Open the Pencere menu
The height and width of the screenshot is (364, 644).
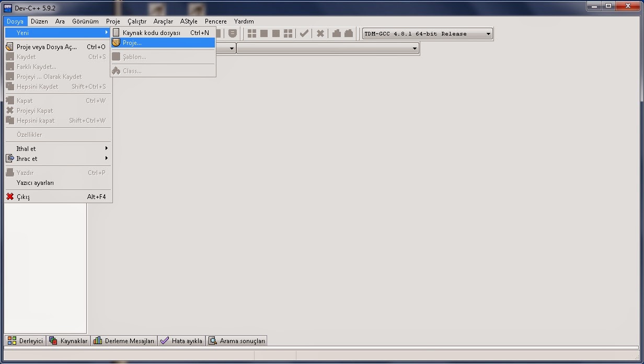(216, 21)
